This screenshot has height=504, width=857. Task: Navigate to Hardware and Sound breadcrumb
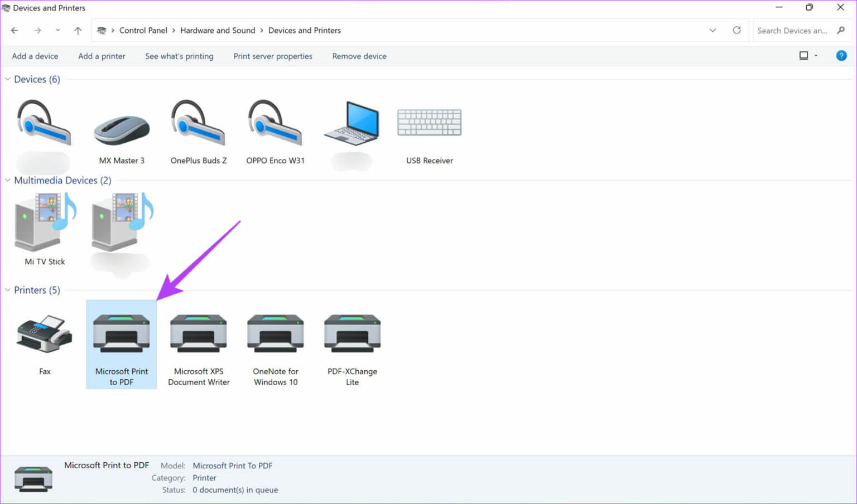point(218,30)
